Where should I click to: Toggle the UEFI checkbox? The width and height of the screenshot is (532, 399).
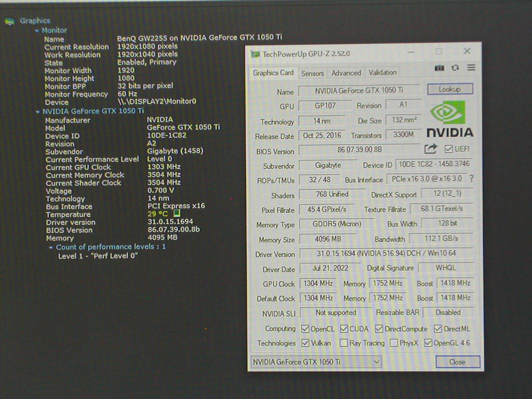(448, 149)
